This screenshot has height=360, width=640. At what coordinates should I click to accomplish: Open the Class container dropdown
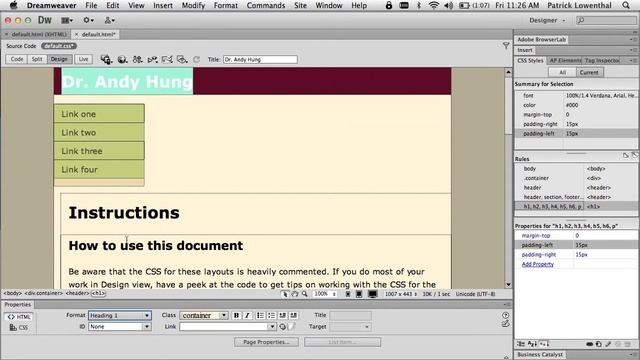coord(203,316)
